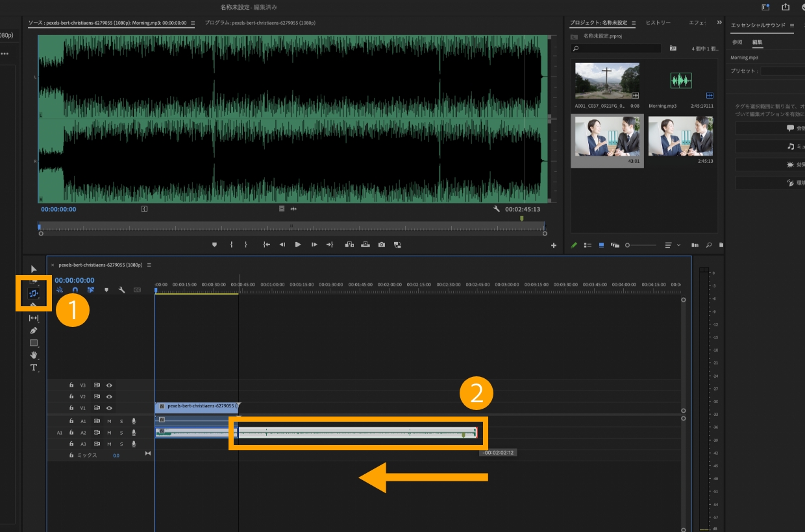Image resolution: width=805 pixels, height=532 pixels.
Task: Switch project panel to list view
Action: 588,245
